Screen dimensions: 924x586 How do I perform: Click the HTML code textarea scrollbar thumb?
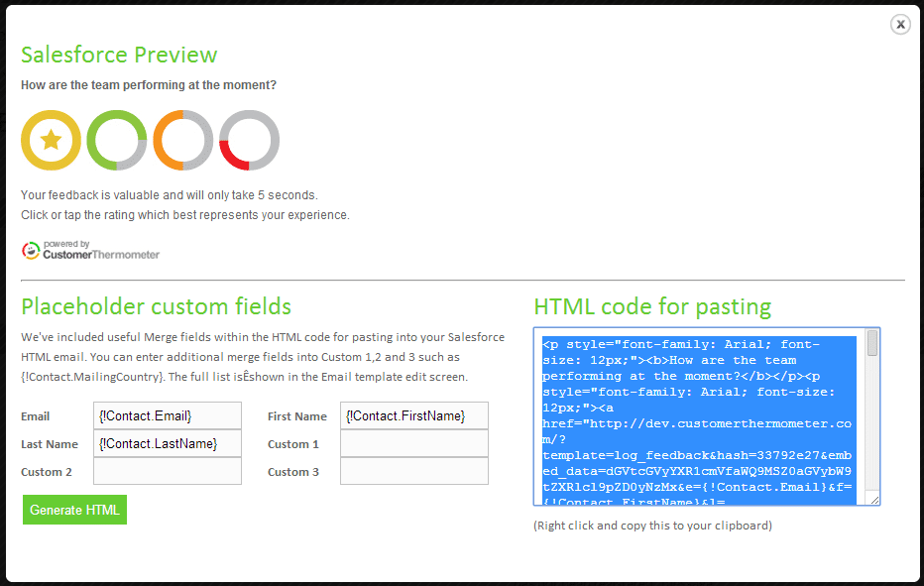tap(872, 342)
